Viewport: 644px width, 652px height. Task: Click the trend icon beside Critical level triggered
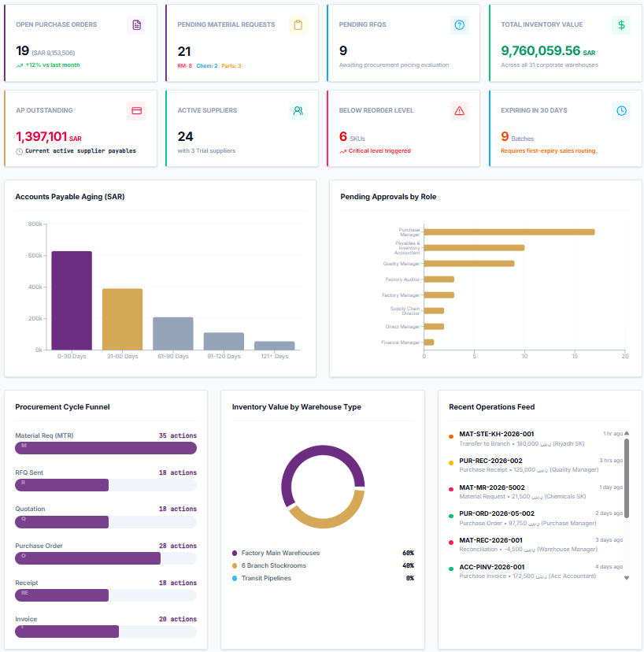[342, 151]
